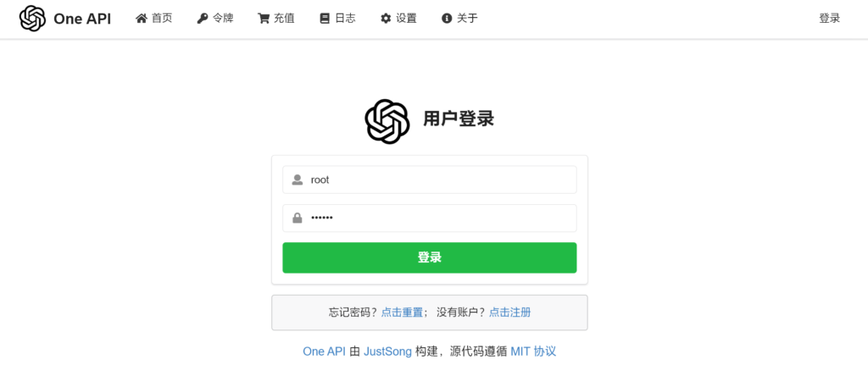Click the user icon in the username field
The height and width of the screenshot is (382, 868).
(298, 180)
